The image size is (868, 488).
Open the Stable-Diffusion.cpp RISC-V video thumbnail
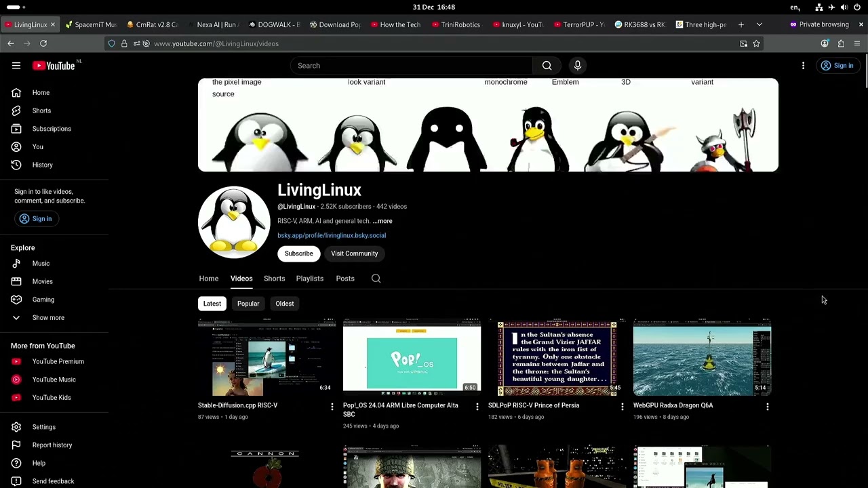click(267, 357)
